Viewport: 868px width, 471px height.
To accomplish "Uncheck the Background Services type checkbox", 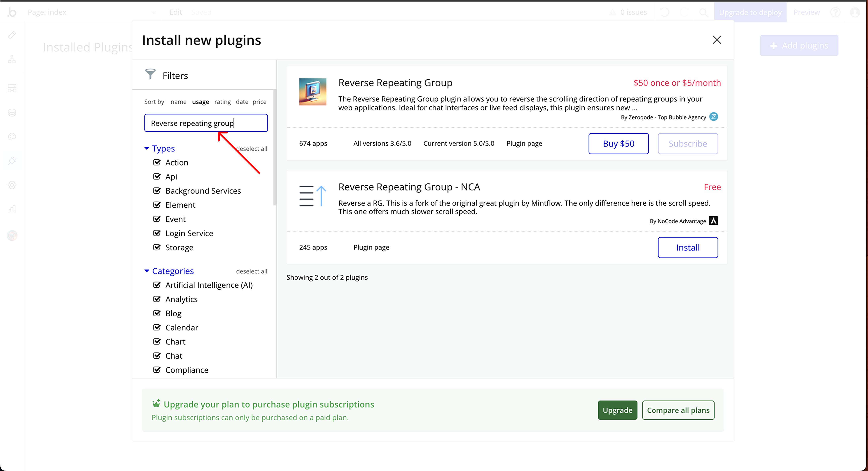I will click(157, 191).
